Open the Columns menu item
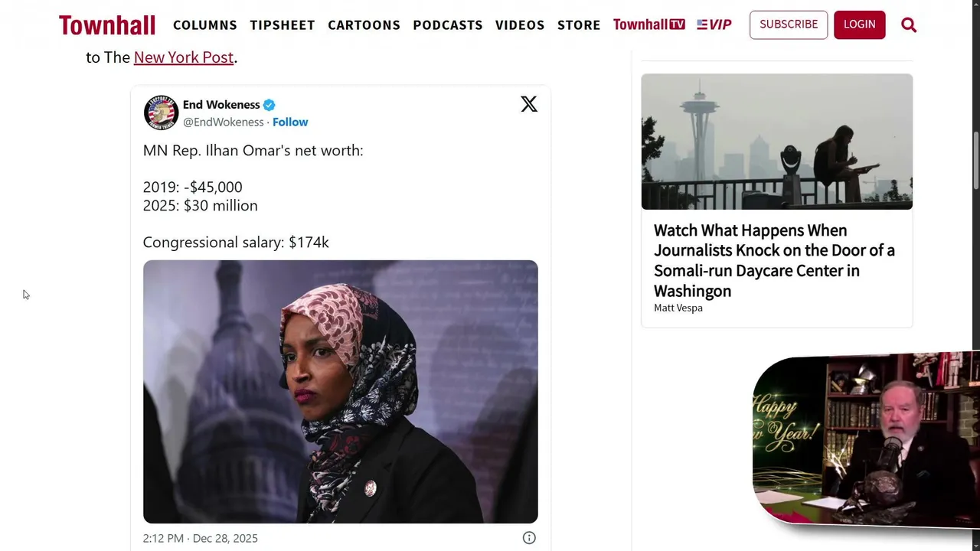Image resolution: width=980 pixels, height=551 pixels. point(205,25)
